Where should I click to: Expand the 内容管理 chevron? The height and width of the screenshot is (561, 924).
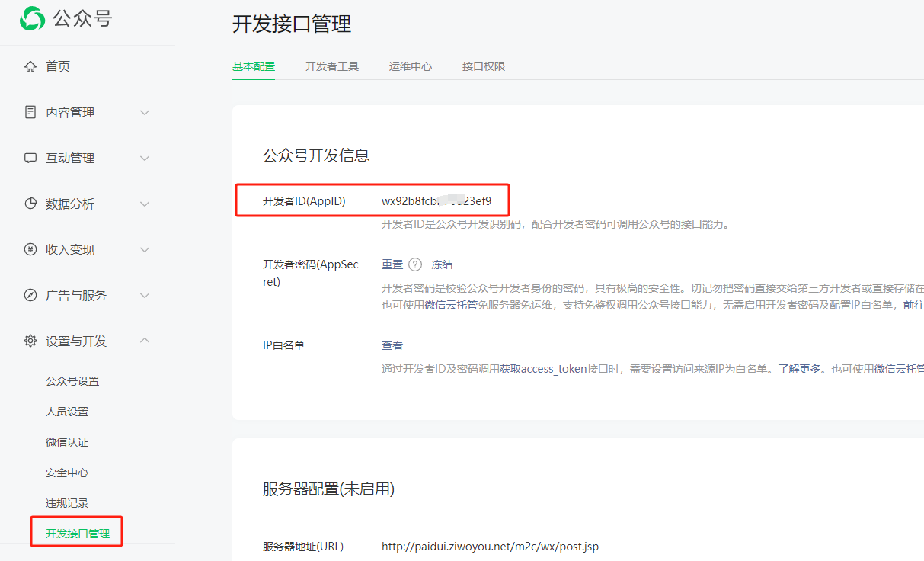145,112
